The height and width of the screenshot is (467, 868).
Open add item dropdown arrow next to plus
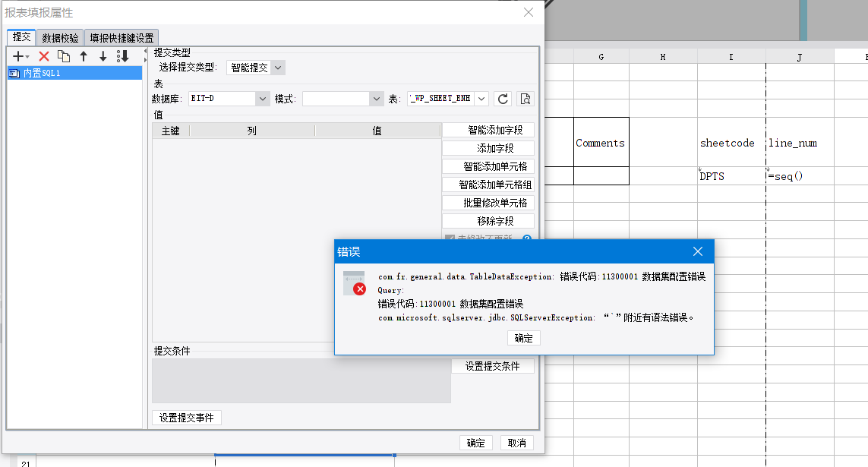click(27, 57)
